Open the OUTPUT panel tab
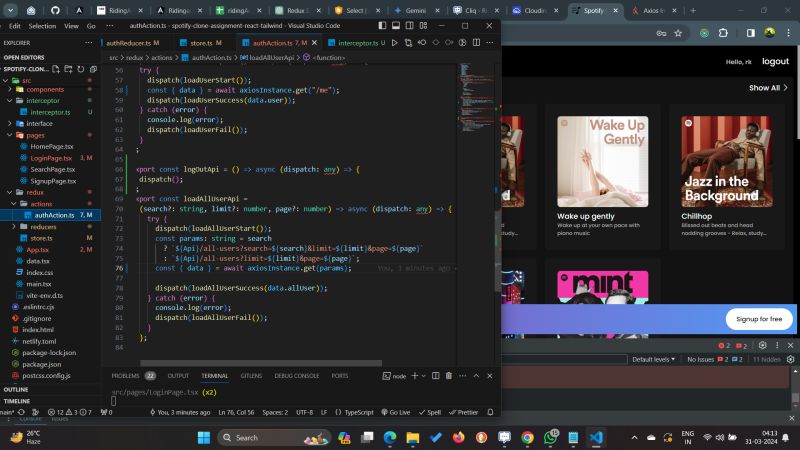This screenshot has width=800, height=450. [x=178, y=376]
